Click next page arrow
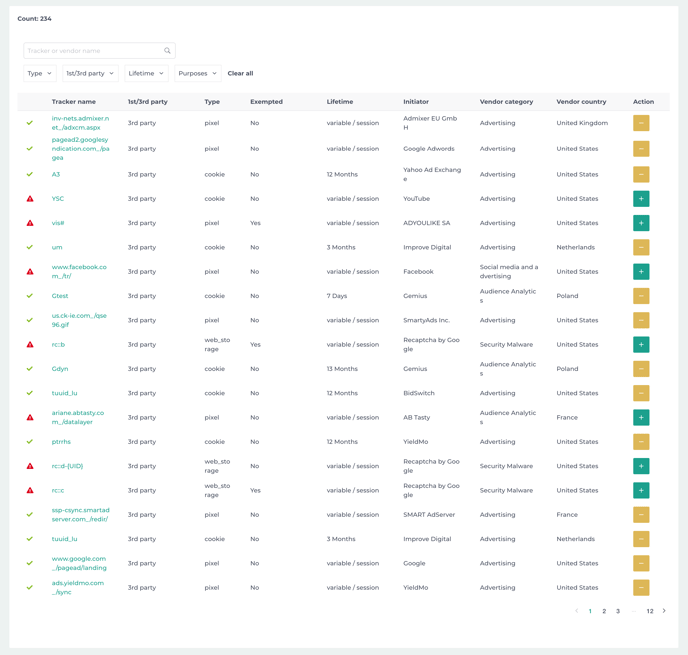This screenshot has height=655, width=688. point(664,611)
